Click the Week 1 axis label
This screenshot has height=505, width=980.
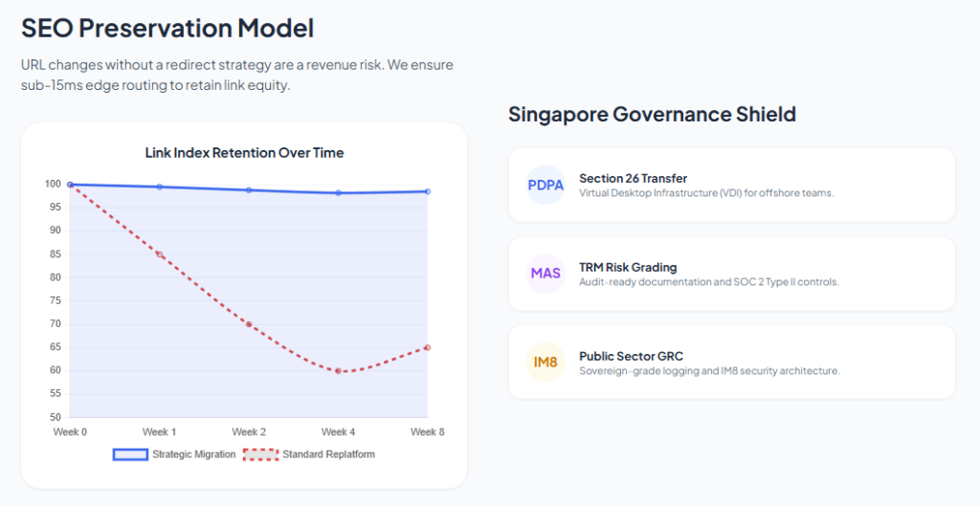pyautogui.click(x=160, y=432)
